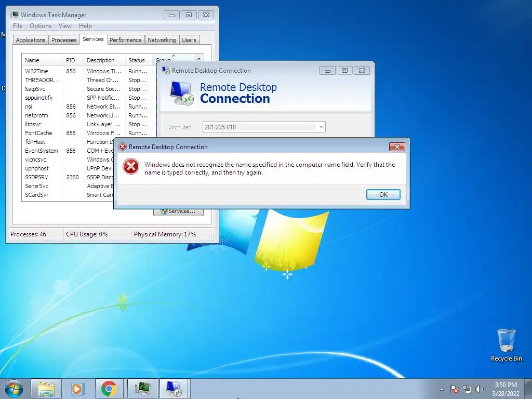532x399 pixels.
Task: Open the Options menu in Task Manager
Action: [41, 26]
